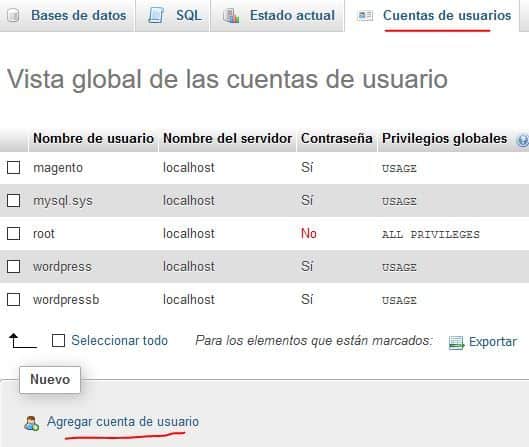Click the SQL document icon

pyautogui.click(x=156, y=16)
